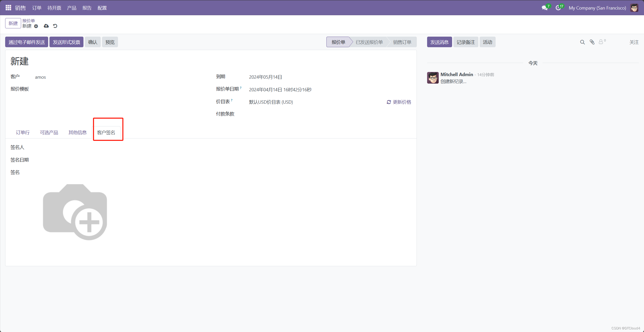The height and width of the screenshot is (332, 644).
Task: Switch to the 其他信息 tab
Action: pos(78,132)
